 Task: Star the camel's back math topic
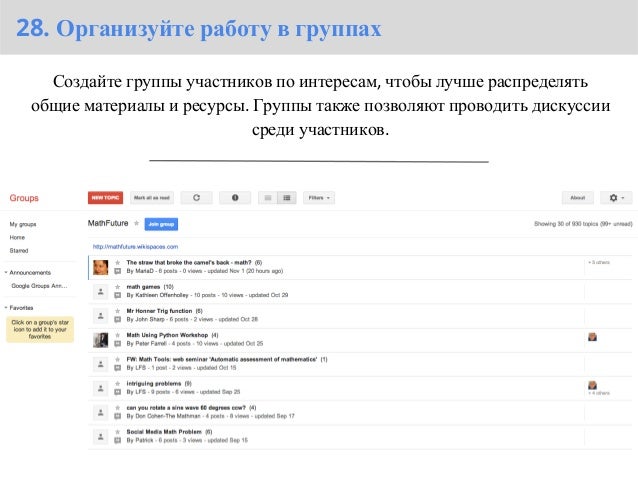pos(118,262)
